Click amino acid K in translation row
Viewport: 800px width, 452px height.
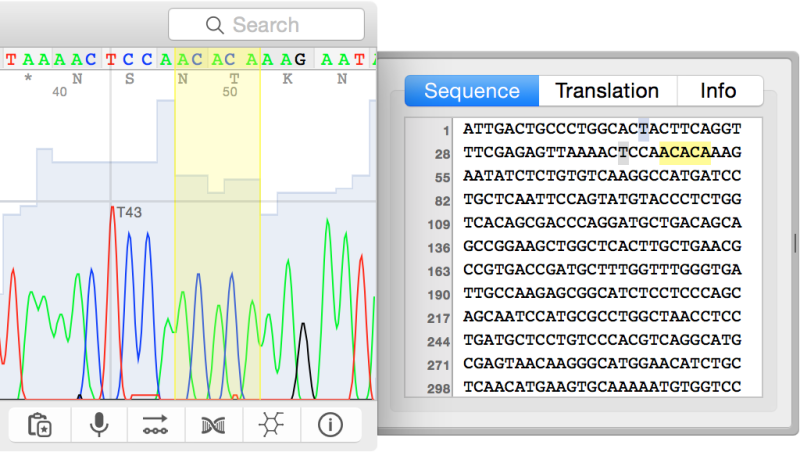(288, 79)
